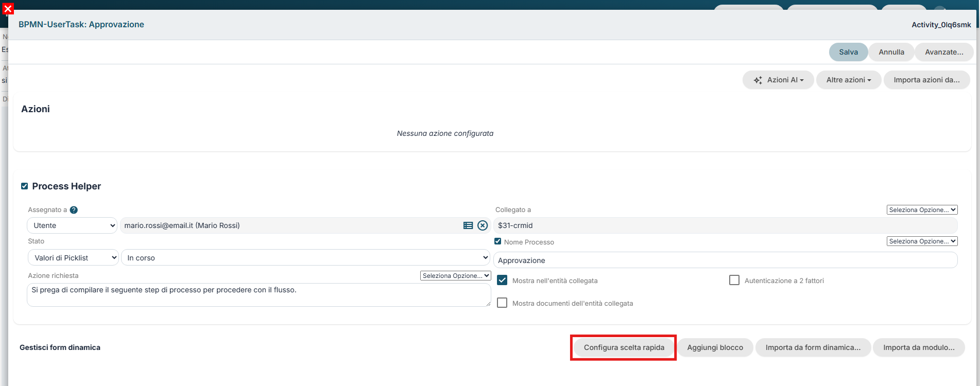
Task: Open the Utente assignment type dropdown
Action: point(72,225)
